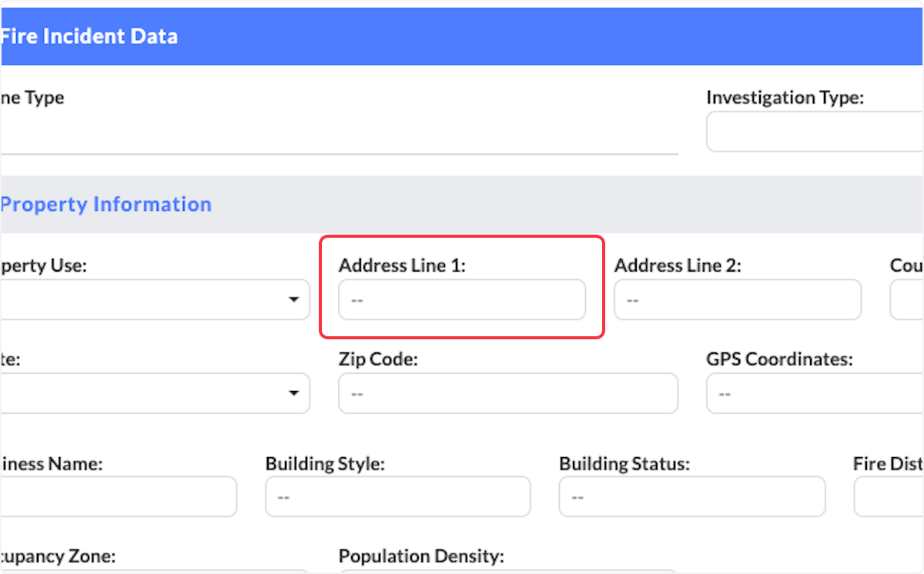The image size is (924, 574).
Task: Click the Building Status input field
Action: [x=692, y=496]
